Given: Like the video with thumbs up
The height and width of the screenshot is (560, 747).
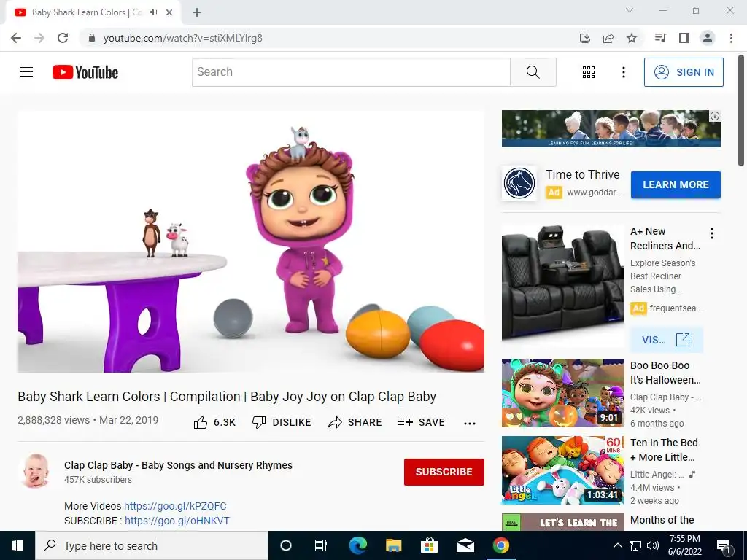Looking at the screenshot, I should tap(201, 422).
